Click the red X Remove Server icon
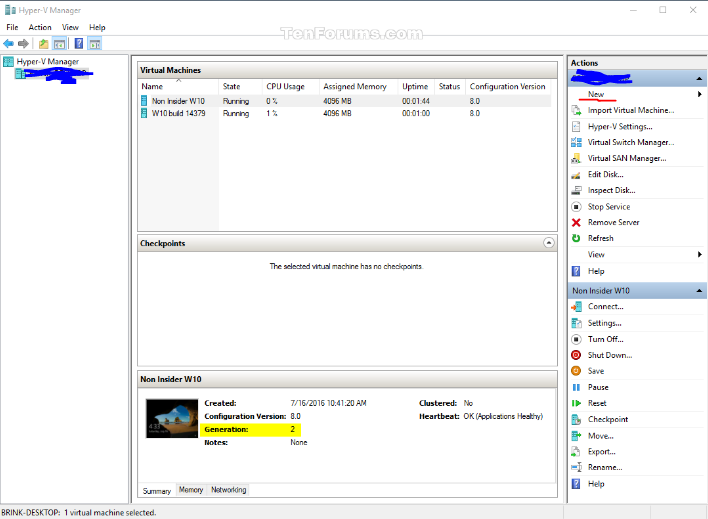Screen dimensions: 708x519 [x=576, y=222]
